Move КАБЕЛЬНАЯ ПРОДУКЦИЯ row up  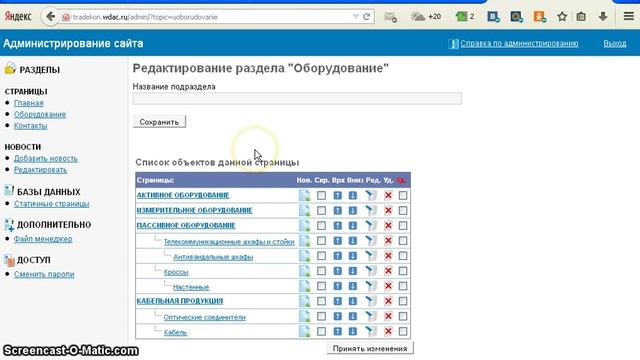tap(338, 301)
